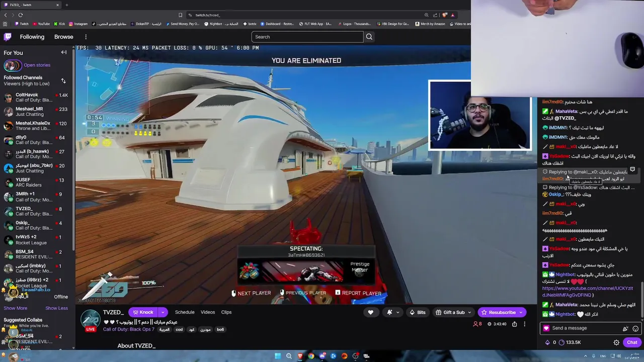644x362 pixels.
Task: Open Windows taskbar search
Action: coord(289,356)
